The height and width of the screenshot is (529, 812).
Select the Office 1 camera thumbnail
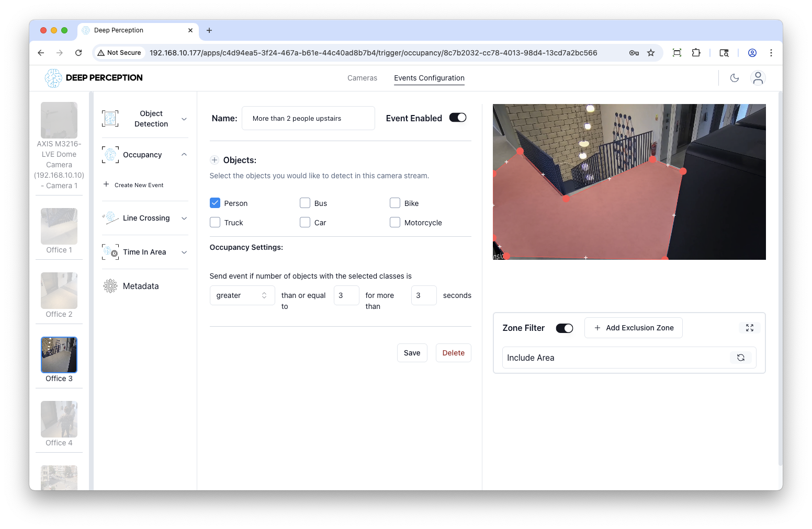pyautogui.click(x=59, y=226)
